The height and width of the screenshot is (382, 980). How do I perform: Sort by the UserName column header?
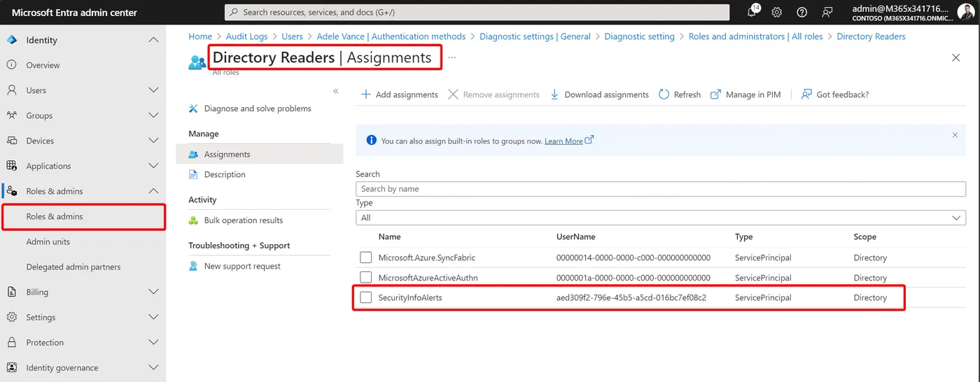(x=575, y=237)
